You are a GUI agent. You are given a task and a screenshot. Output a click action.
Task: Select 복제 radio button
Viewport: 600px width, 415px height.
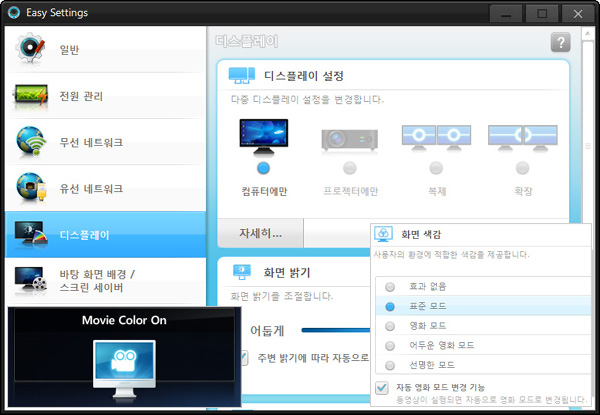[x=436, y=168]
